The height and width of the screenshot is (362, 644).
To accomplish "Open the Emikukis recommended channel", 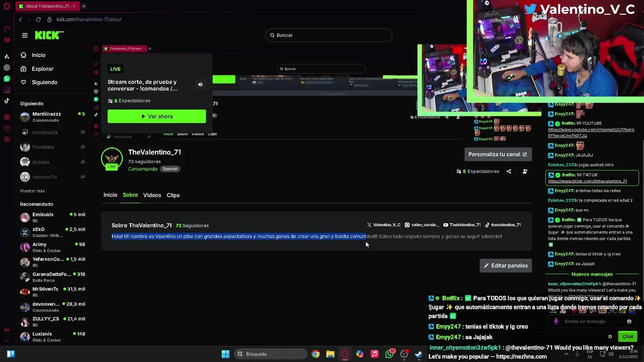I will click(53, 218).
